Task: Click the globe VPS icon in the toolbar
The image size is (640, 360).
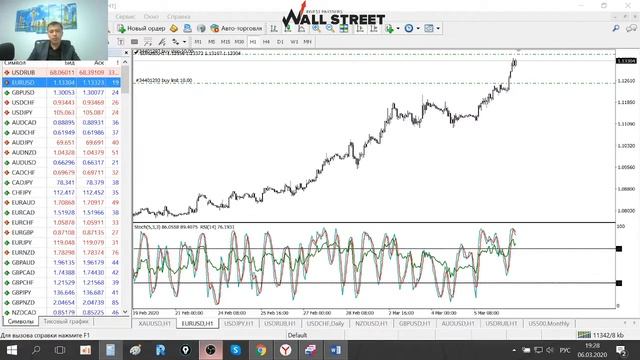Action: pyautogui.click(x=201, y=28)
